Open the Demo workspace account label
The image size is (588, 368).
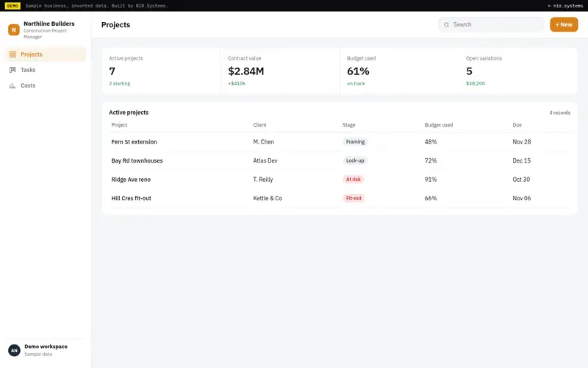click(x=46, y=347)
